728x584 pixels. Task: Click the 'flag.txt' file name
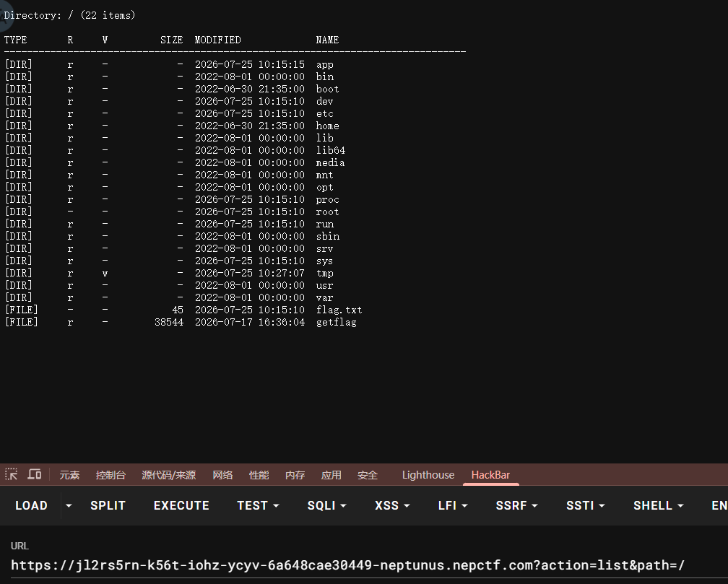point(339,310)
